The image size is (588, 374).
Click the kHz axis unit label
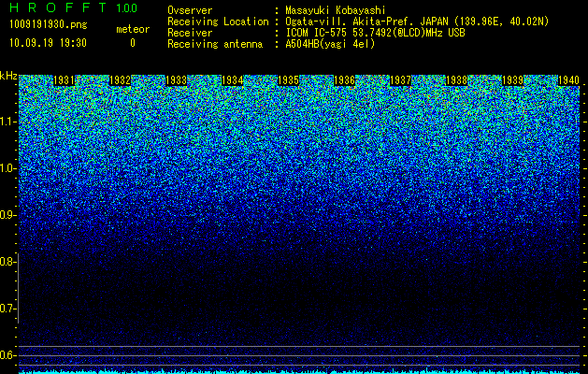[x=8, y=76]
